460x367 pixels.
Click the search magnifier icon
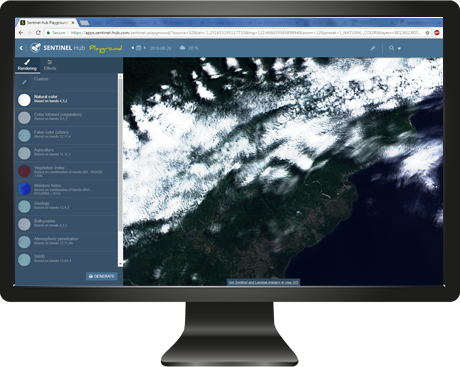391,48
